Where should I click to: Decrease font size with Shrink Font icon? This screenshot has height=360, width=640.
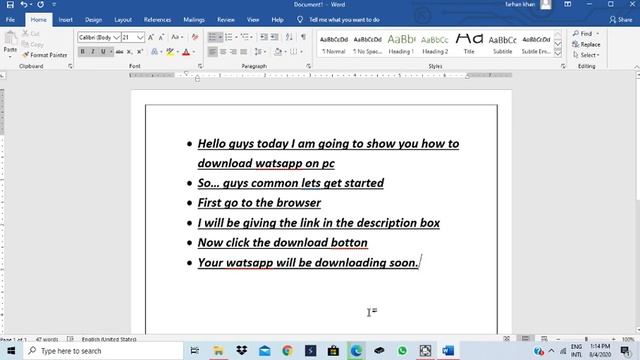(162, 37)
